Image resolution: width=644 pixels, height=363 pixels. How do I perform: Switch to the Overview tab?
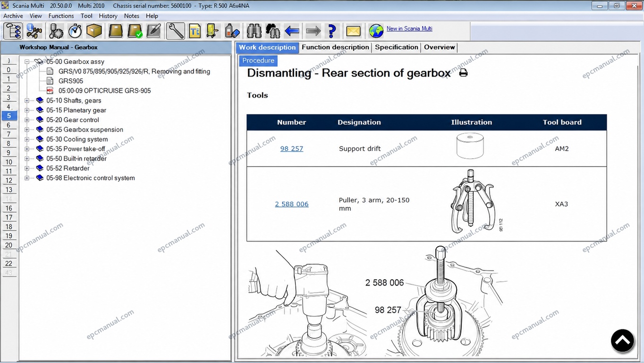pyautogui.click(x=440, y=47)
